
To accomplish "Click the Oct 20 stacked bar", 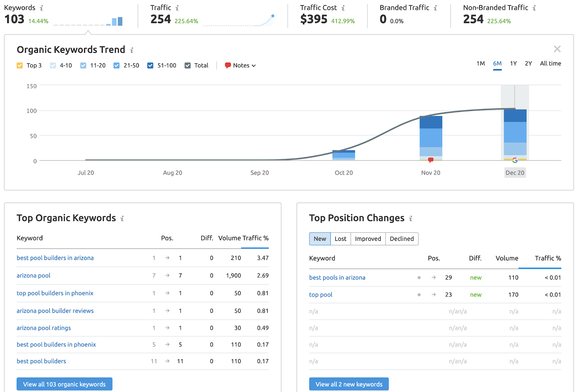I will (344, 155).
